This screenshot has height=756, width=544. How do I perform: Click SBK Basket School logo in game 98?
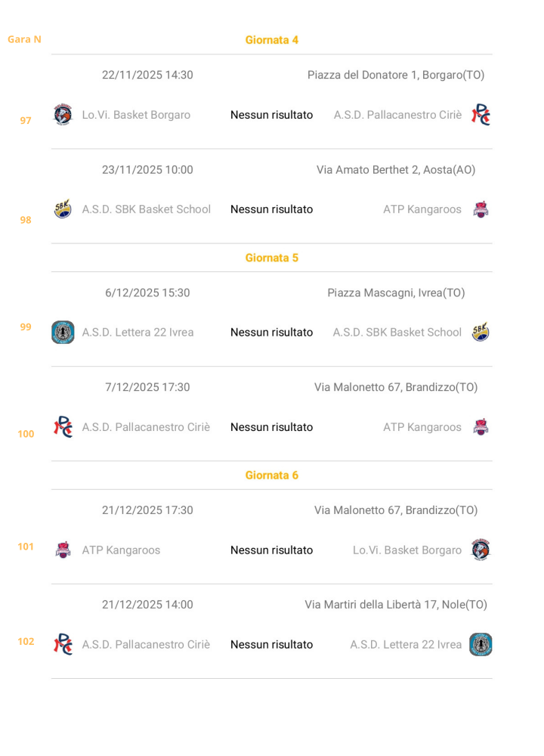[x=63, y=209]
